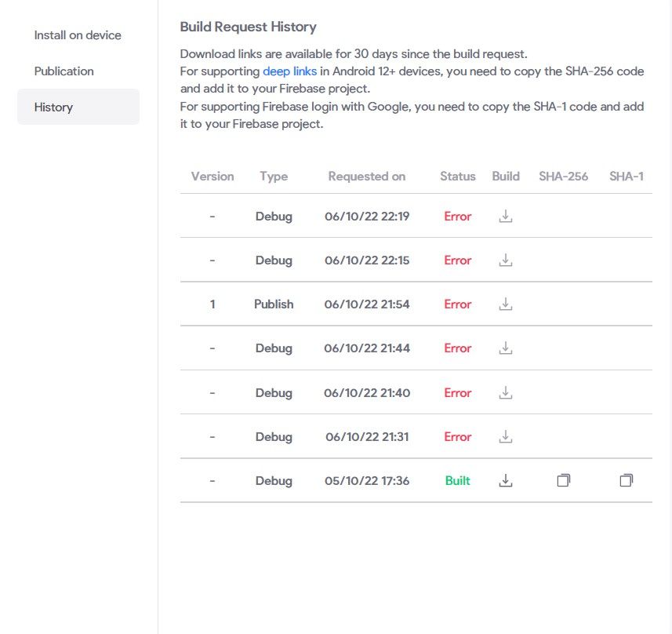Image resolution: width=672 pixels, height=634 pixels.
Task: Click Debug type in the 22:19 row
Action: tap(274, 217)
